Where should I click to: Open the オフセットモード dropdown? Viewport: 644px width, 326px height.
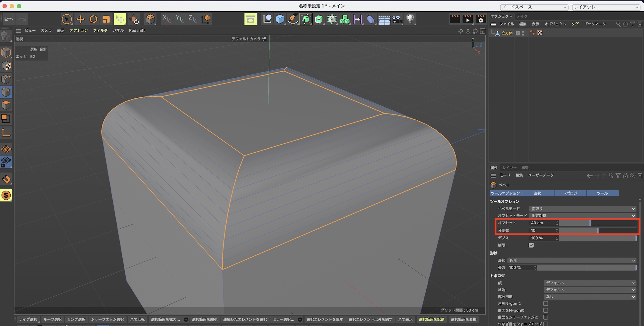(583, 216)
